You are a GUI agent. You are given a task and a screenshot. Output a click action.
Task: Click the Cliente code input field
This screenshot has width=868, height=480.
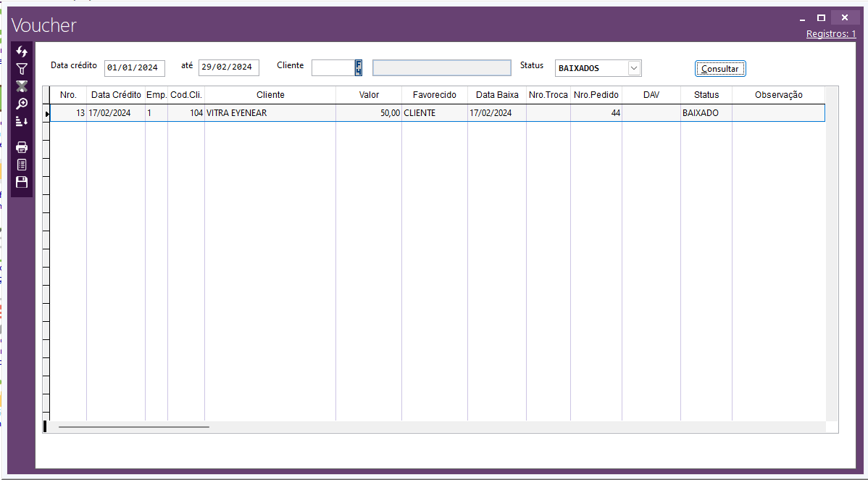coord(333,67)
